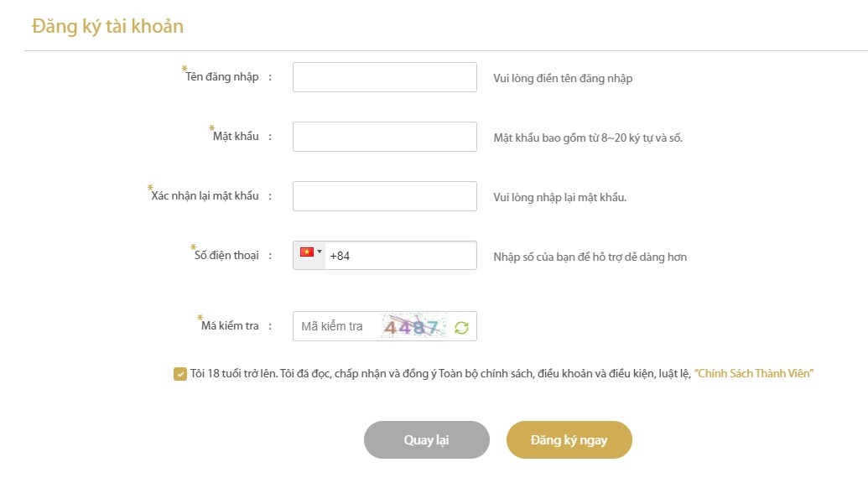
Task: Focus the Mã kiểm tra captcha input
Action: (x=335, y=326)
